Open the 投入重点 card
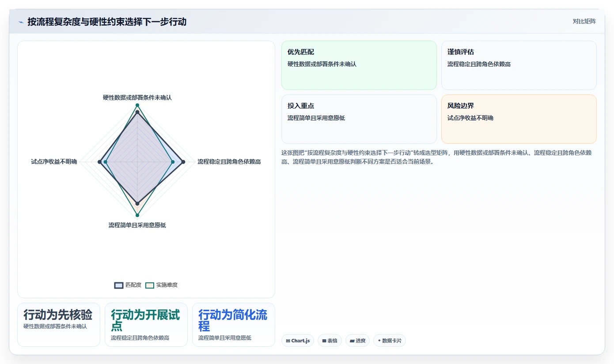 tap(359, 119)
